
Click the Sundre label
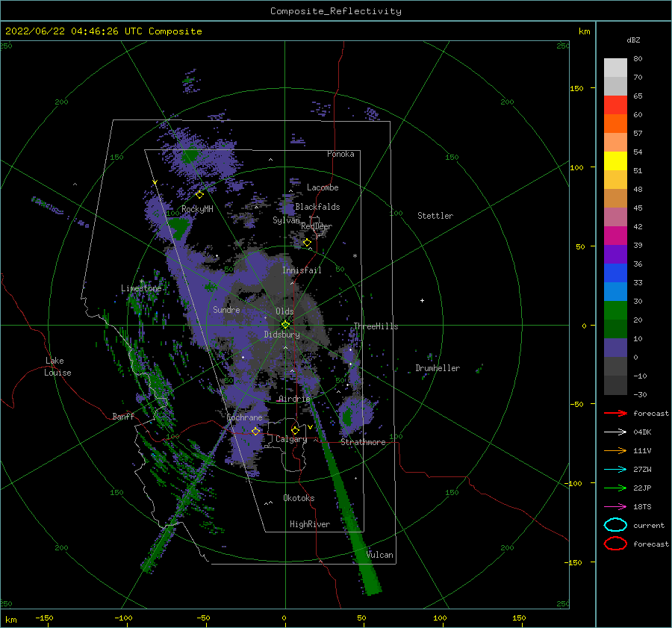pyautogui.click(x=226, y=309)
